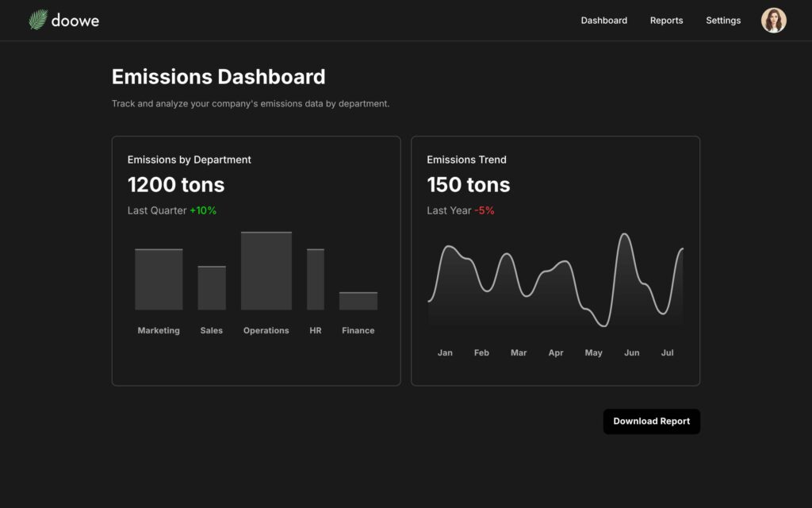
Task: Click the doowe leaf logo icon
Action: 38,20
